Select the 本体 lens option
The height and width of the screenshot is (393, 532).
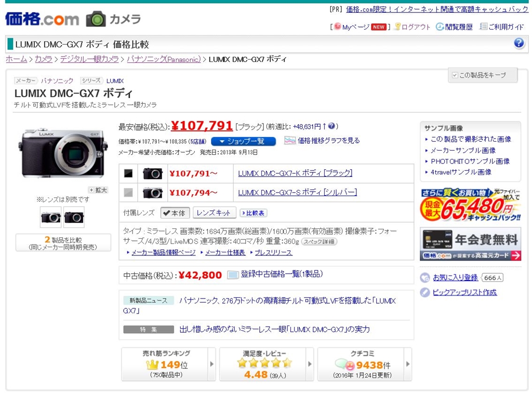tap(175, 213)
